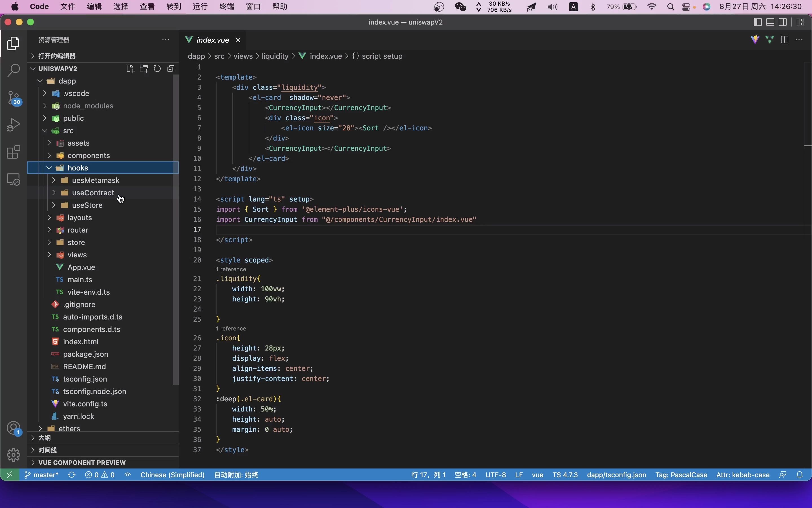This screenshot has width=812, height=508.
Task: Open the 终端 menu
Action: [x=226, y=7]
